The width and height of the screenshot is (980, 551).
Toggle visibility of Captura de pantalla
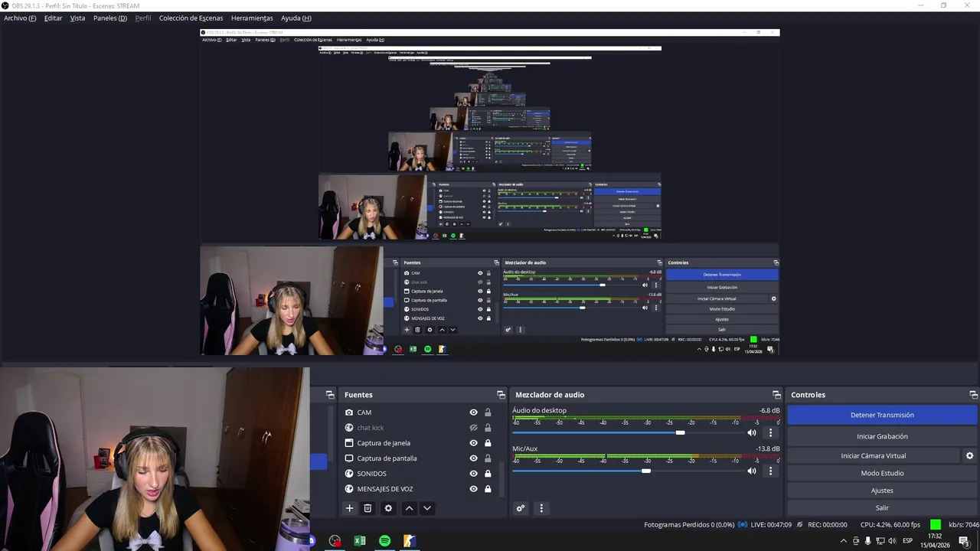pyautogui.click(x=473, y=458)
